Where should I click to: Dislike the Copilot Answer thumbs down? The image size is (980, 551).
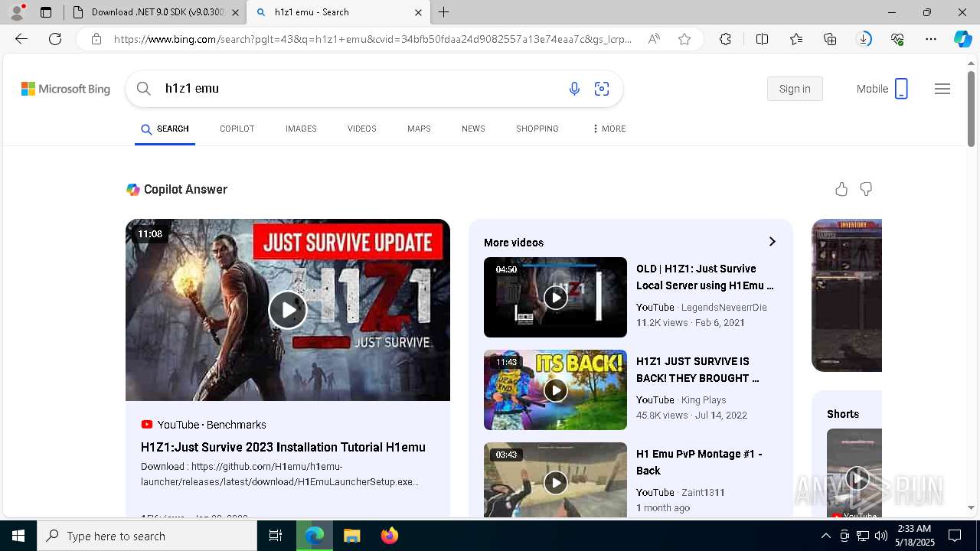[866, 189]
